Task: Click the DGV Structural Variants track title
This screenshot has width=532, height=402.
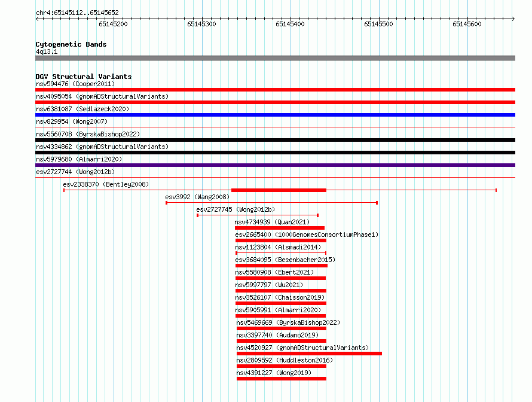Action: (x=84, y=77)
